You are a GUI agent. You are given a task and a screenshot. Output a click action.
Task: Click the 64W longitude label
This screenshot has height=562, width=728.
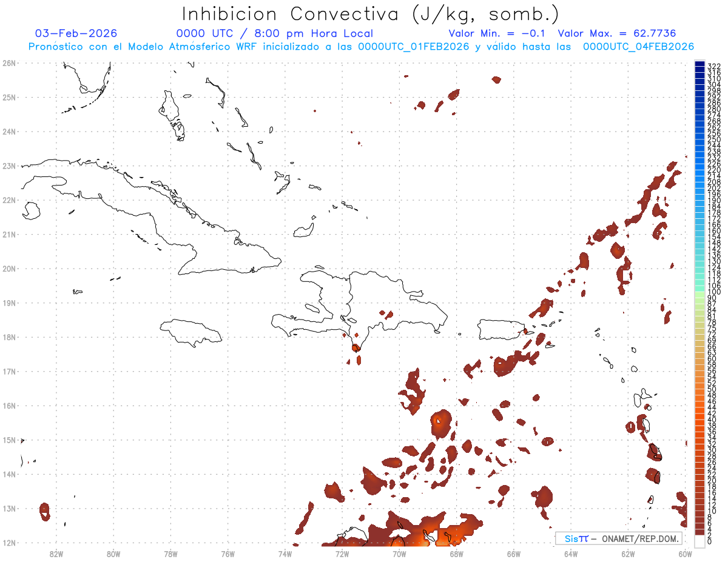point(571,554)
